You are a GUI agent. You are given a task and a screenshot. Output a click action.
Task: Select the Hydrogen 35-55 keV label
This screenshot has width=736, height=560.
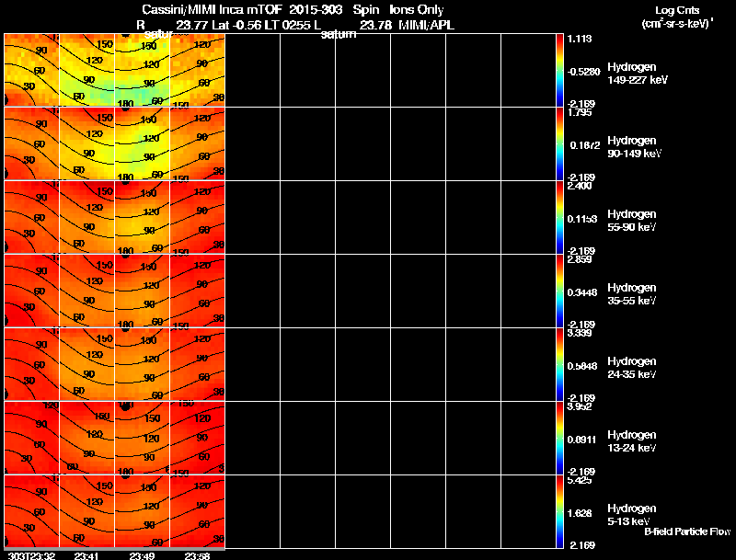click(x=632, y=294)
